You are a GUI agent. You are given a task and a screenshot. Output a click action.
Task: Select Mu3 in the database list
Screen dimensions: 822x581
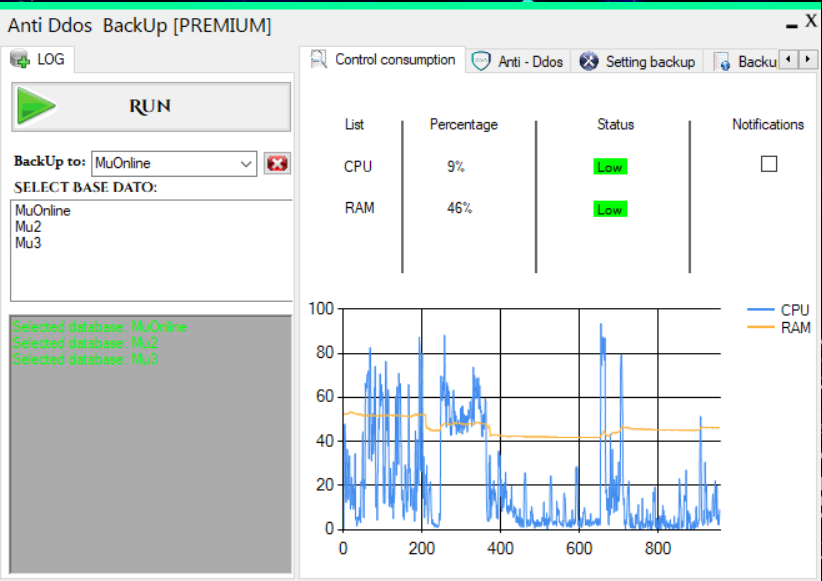coord(28,242)
